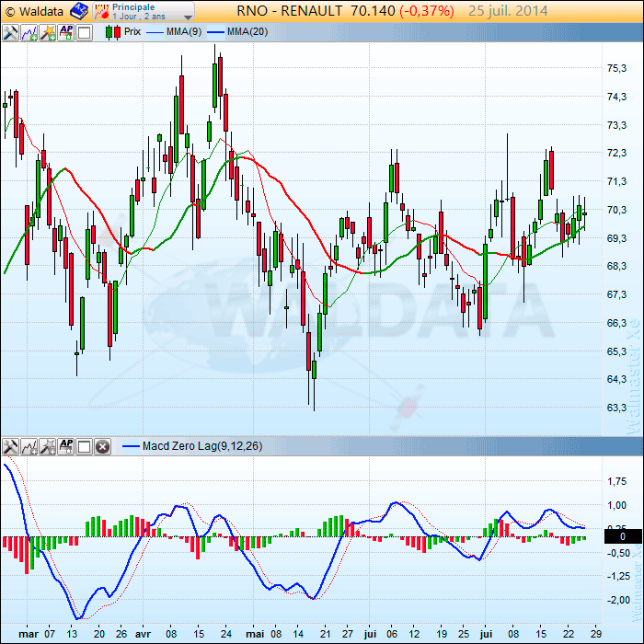Click the RNO - RENAULT title text
The width and height of the screenshot is (644, 644).
[x=290, y=11]
